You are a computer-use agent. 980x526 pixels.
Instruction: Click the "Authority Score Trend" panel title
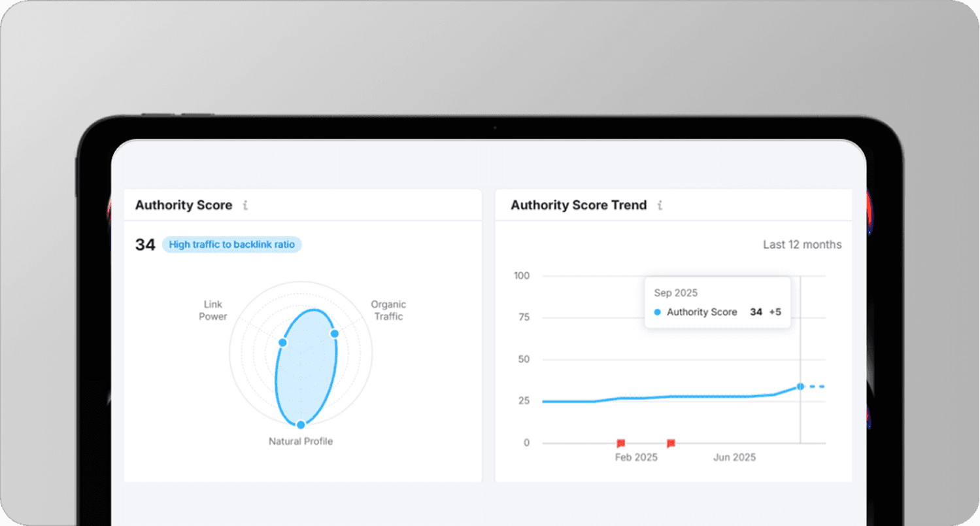pyautogui.click(x=579, y=205)
